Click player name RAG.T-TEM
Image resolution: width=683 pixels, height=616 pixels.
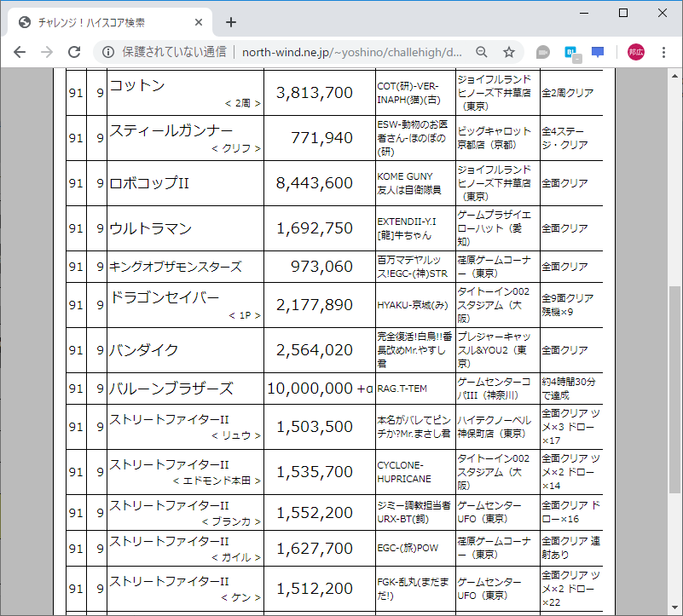[x=402, y=389]
